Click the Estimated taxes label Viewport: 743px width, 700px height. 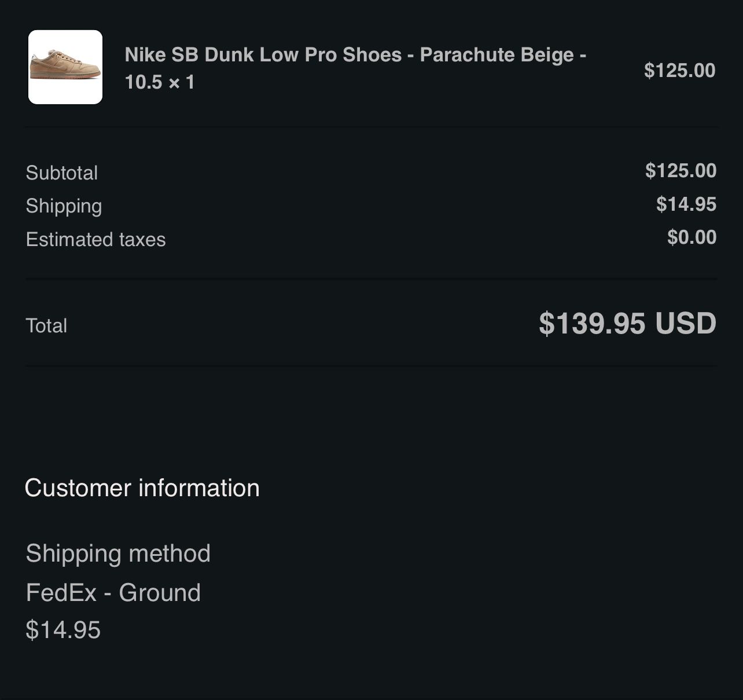pyautogui.click(x=95, y=240)
